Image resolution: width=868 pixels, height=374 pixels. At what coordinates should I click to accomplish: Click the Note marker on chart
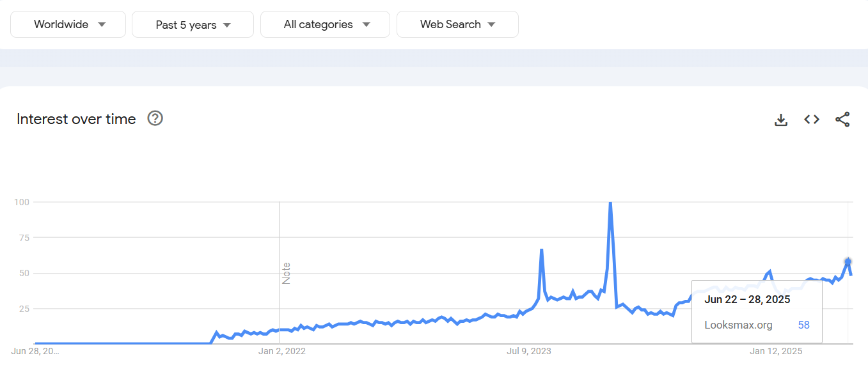pyautogui.click(x=287, y=273)
